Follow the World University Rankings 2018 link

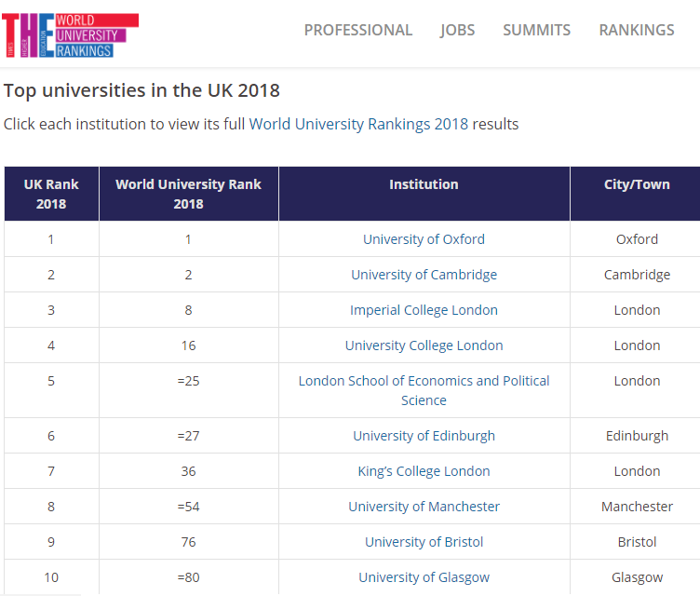pos(358,124)
